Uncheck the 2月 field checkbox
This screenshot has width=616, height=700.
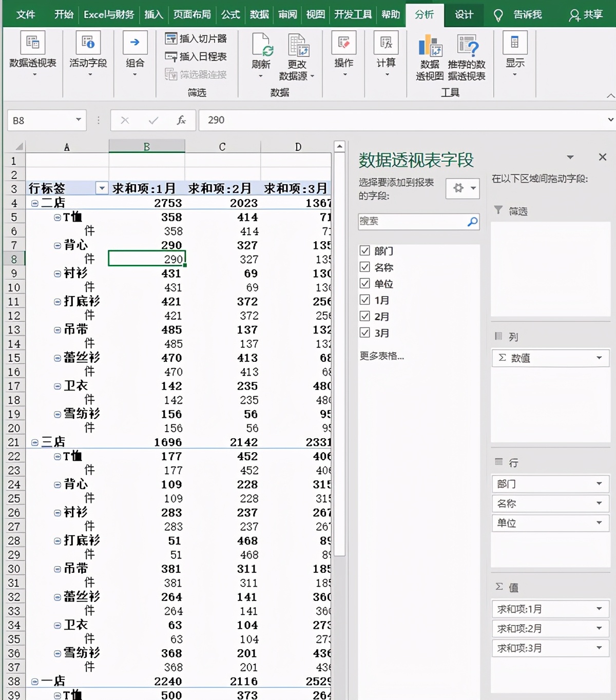[365, 316]
